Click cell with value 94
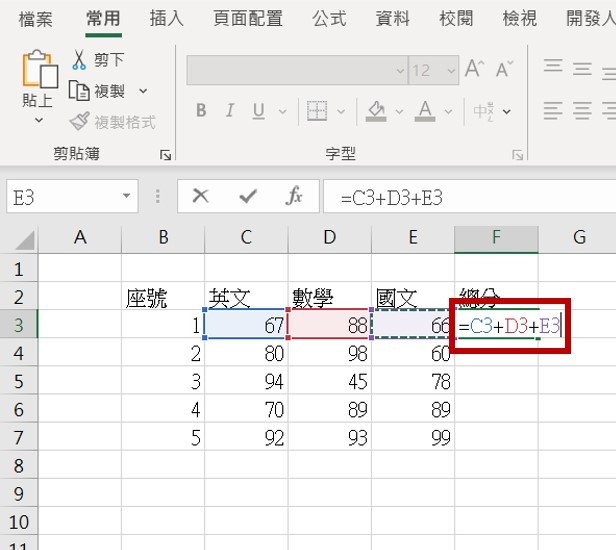Image resolution: width=616 pixels, height=550 pixels. tap(246, 381)
